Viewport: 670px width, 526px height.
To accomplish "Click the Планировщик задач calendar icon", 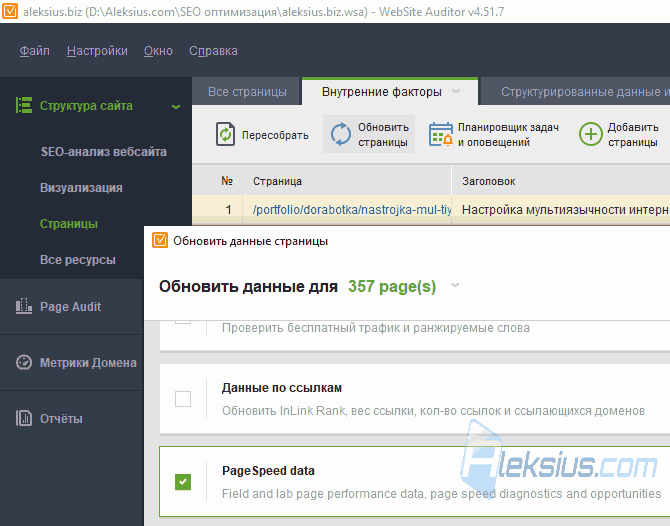I will pos(441,134).
